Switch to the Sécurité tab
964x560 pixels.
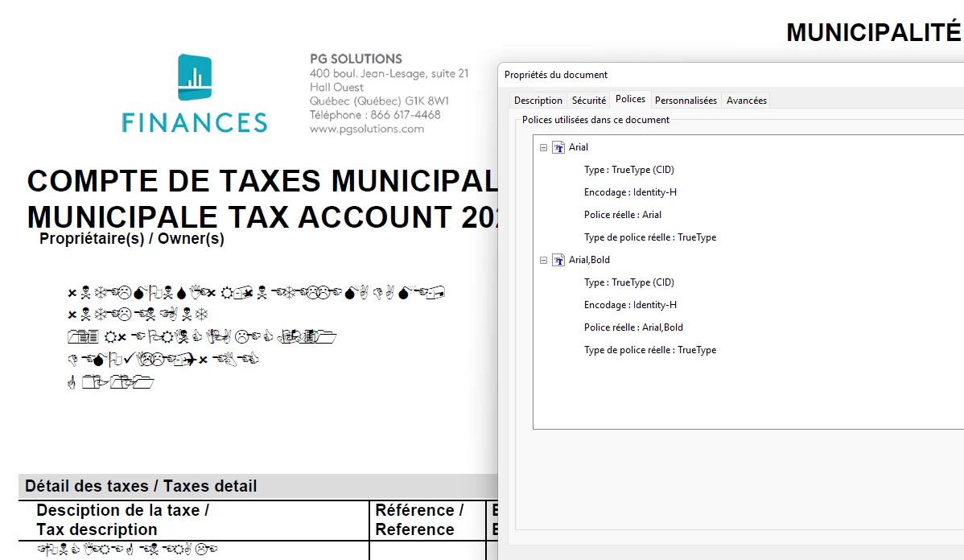tap(588, 101)
